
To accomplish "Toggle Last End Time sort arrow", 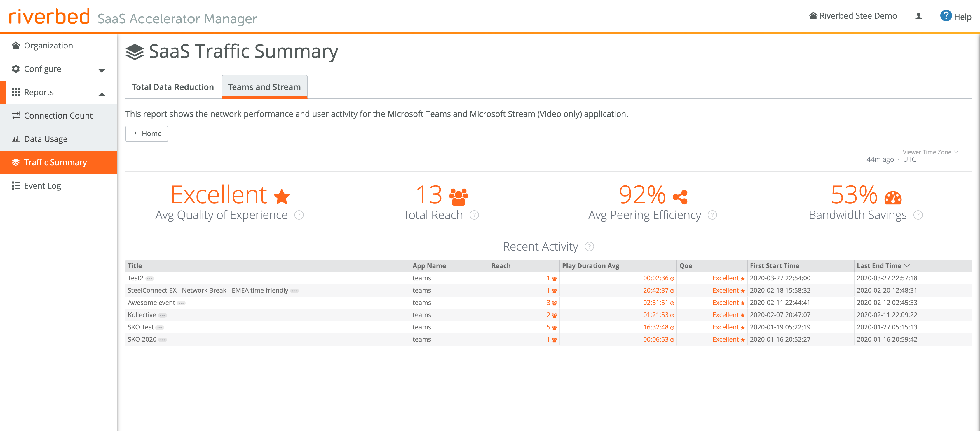I will (907, 266).
